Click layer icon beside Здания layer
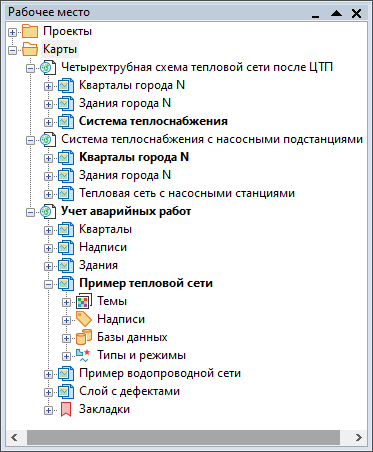 coord(66,265)
